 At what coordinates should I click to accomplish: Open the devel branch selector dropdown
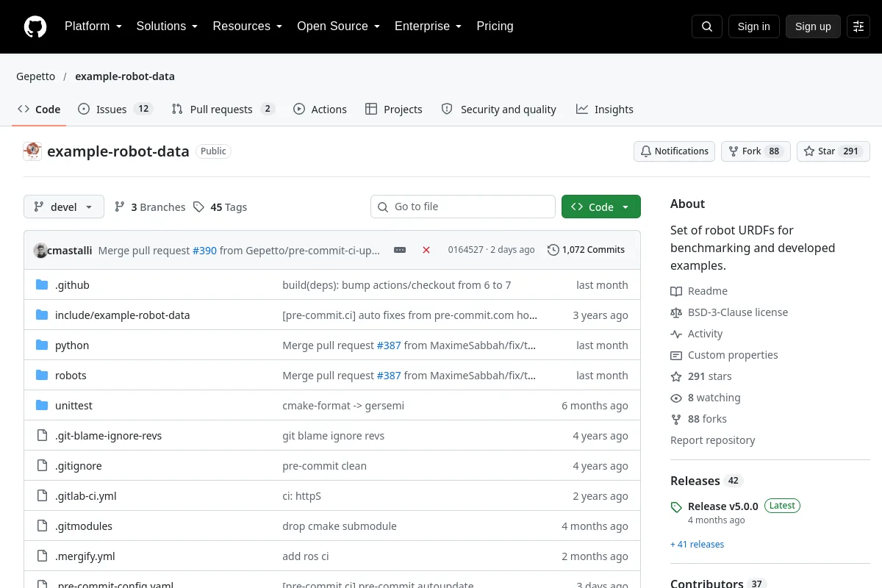[x=64, y=207]
